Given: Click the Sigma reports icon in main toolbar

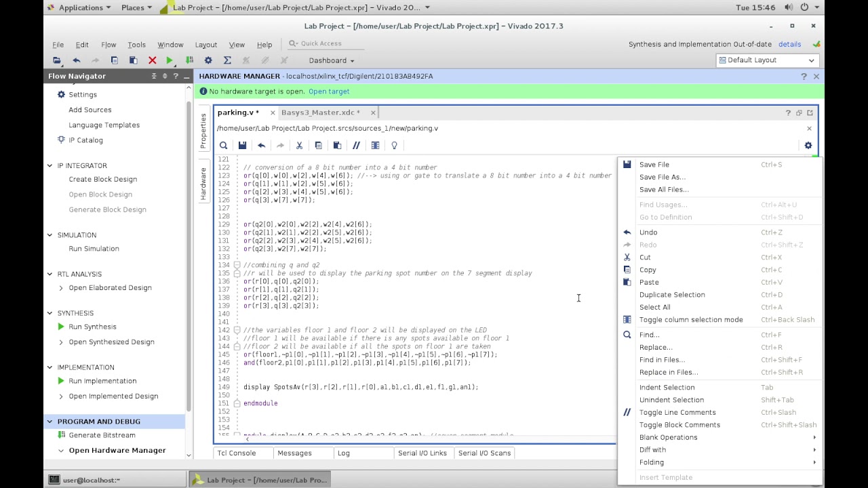Looking at the screenshot, I should tap(227, 60).
